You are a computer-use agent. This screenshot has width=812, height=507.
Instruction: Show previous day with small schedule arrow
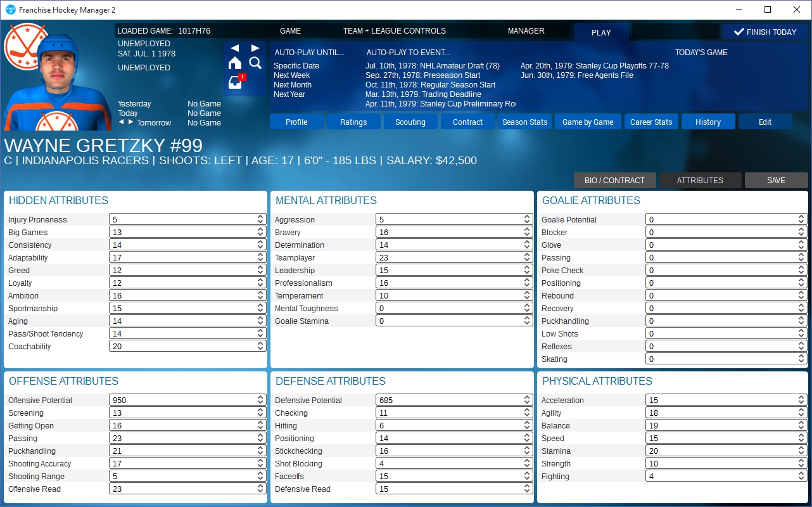(122, 122)
